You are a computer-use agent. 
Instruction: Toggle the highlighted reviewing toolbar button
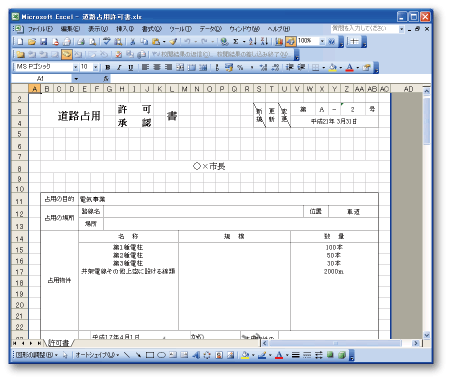click(x=67, y=54)
